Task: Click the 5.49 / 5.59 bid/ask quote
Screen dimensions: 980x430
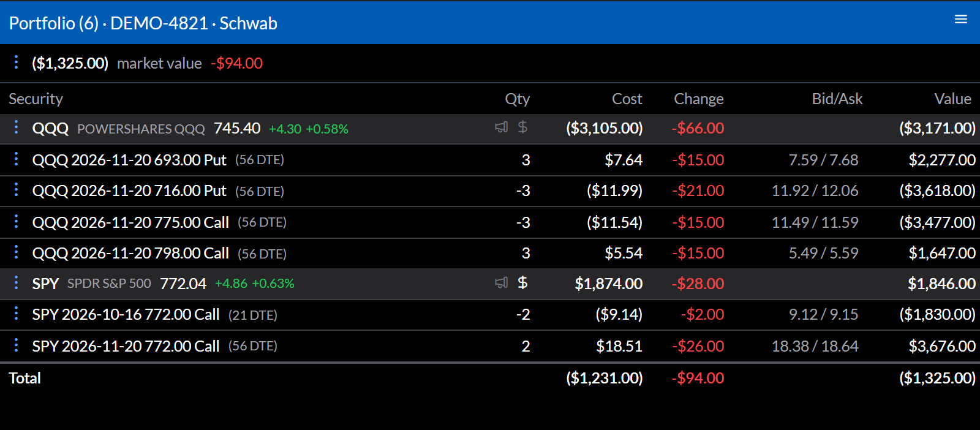Action: click(823, 253)
